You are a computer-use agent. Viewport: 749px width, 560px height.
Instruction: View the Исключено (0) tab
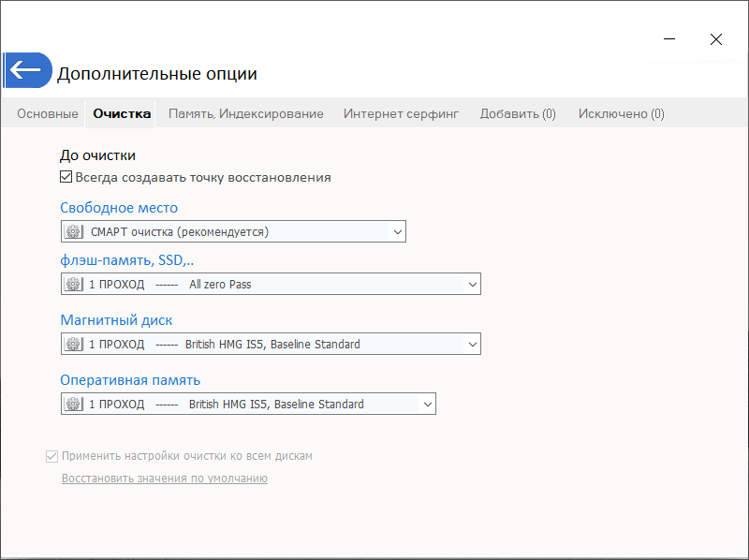tap(621, 113)
